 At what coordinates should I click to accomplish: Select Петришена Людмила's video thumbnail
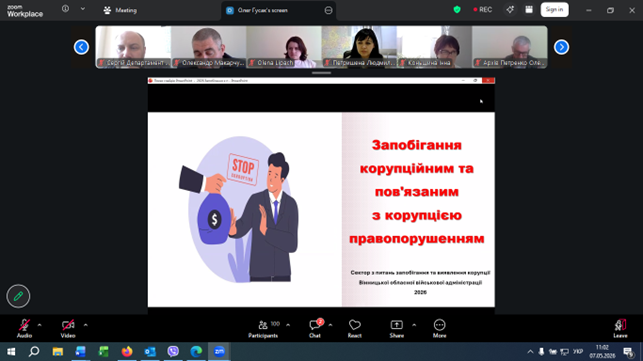359,47
